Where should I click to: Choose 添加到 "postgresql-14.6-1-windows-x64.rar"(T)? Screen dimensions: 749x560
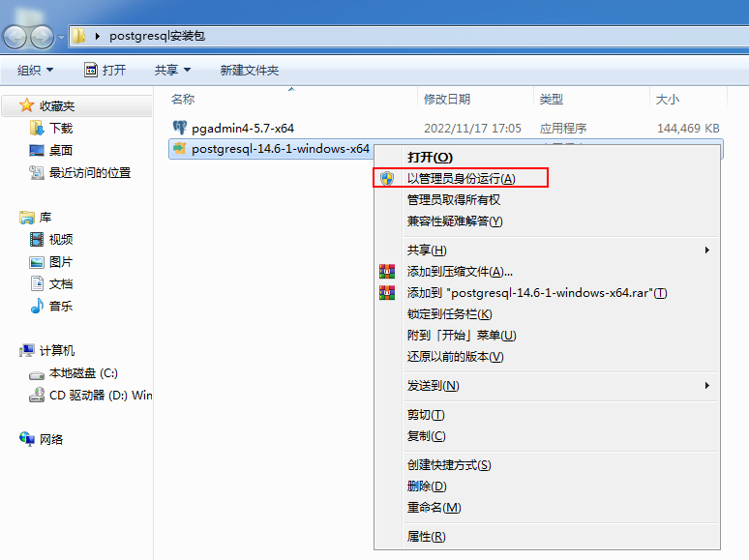click(x=537, y=293)
